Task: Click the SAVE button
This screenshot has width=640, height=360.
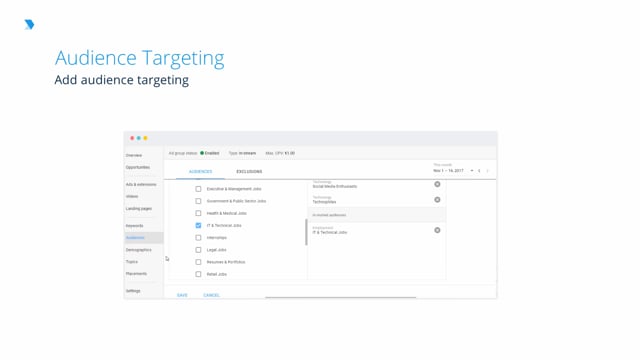Action: point(182,295)
